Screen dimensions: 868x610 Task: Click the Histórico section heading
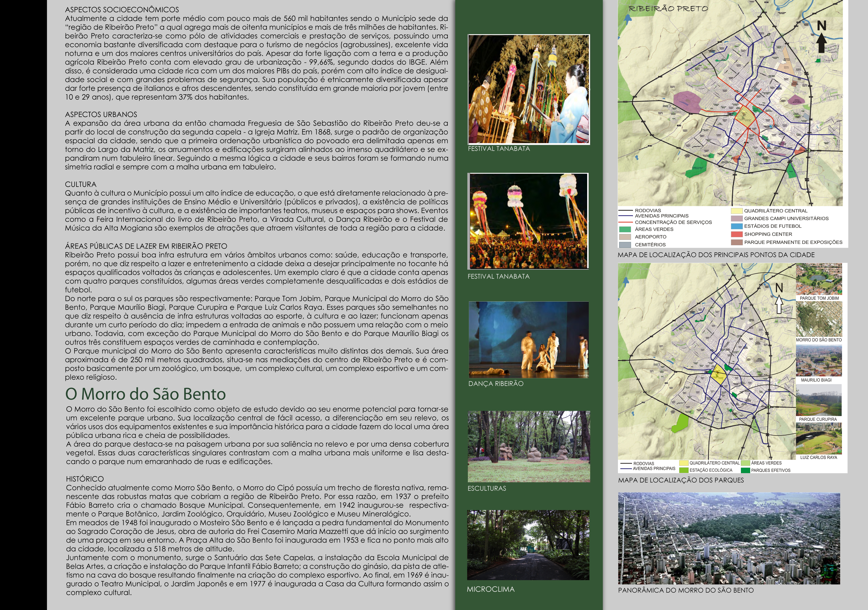point(85,479)
